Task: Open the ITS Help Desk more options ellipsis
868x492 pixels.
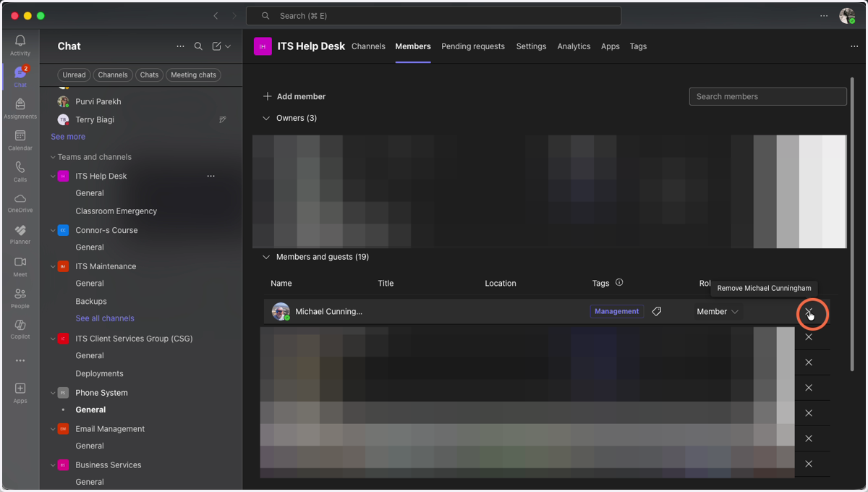Action: click(x=210, y=176)
